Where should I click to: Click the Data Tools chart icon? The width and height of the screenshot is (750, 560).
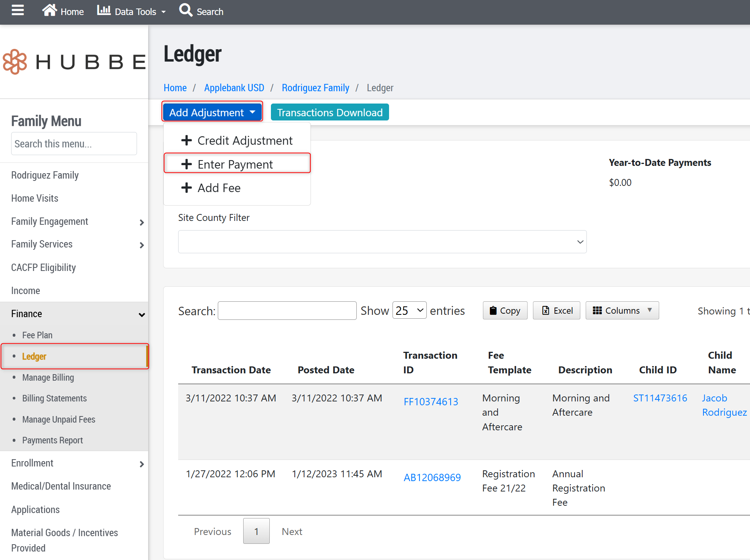pyautogui.click(x=104, y=10)
